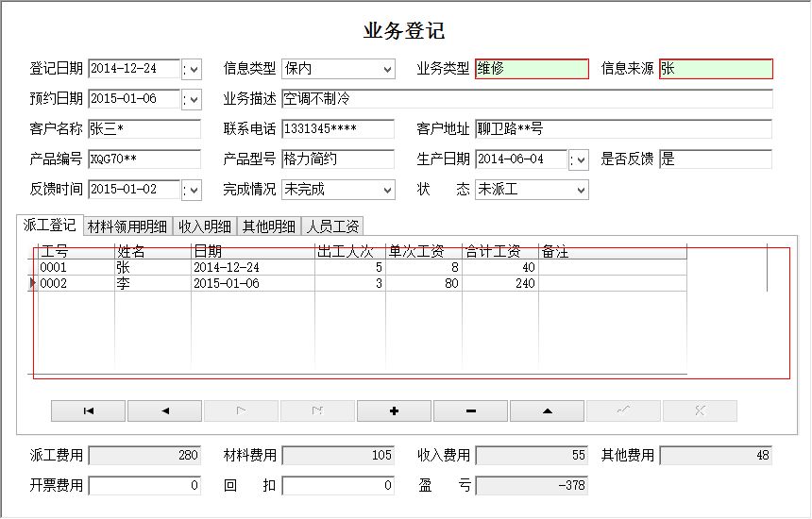Click the 业务类型 field containing 维修
812x519 pixels.
[x=532, y=69]
